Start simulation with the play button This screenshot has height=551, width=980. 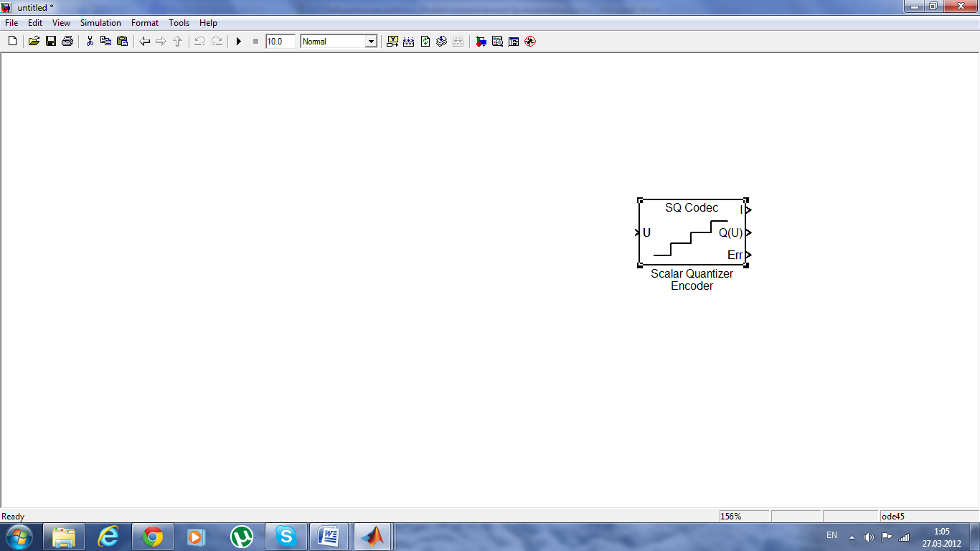tap(239, 42)
